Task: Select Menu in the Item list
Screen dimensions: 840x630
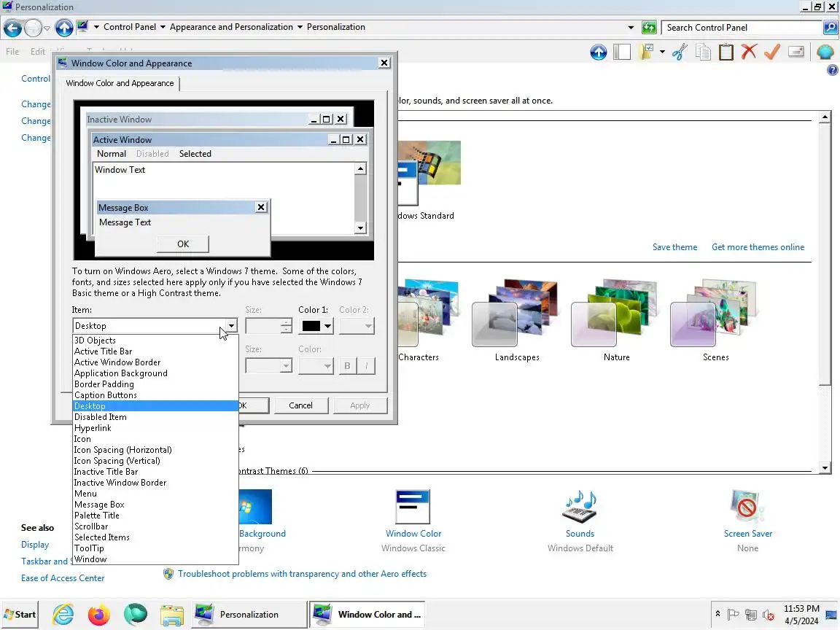Action: click(155, 494)
